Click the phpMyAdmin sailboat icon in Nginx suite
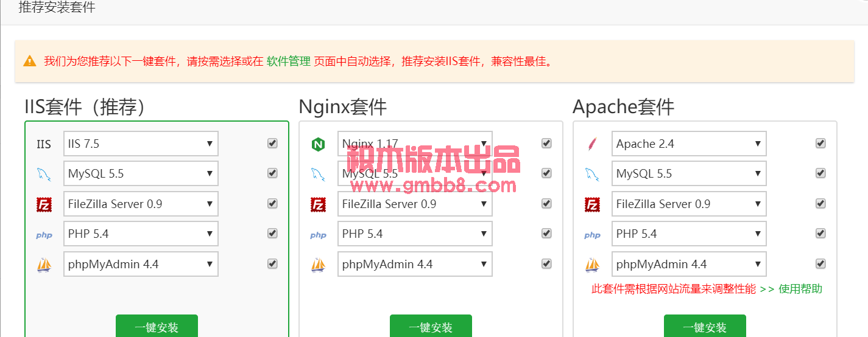This screenshot has width=868, height=337. tap(318, 265)
